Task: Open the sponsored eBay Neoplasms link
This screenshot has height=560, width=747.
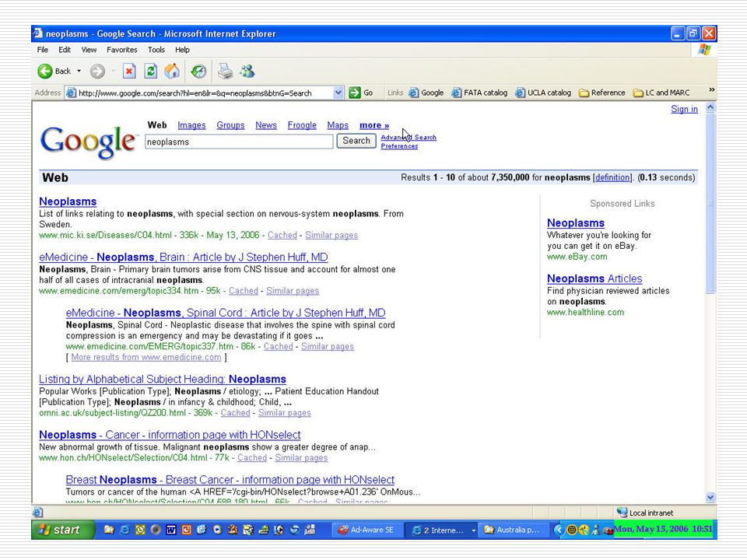Action: pyautogui.click(x=576, y=223)
